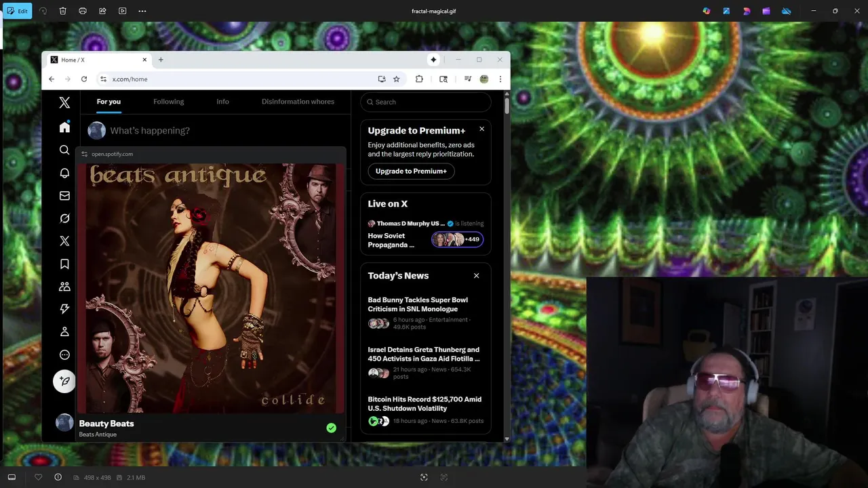The width and height of the screenshot is (868, 488).
Task: Click the Gemini spark icon in tab bar
Action: coord(433,60)
